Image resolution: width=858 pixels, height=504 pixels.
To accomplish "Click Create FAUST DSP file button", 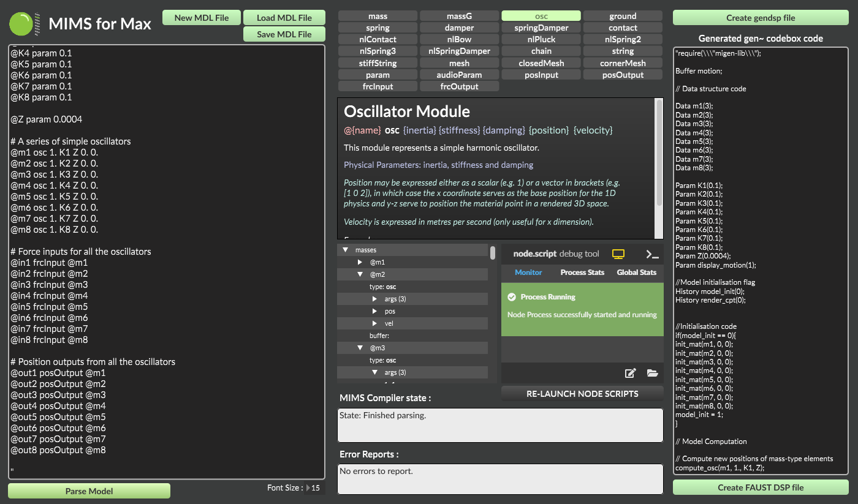I will (761, 487).
